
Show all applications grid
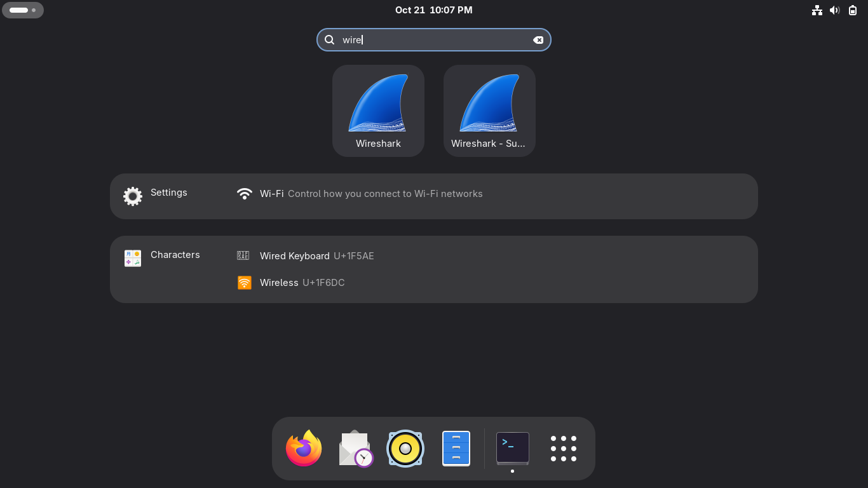[564, 448]
